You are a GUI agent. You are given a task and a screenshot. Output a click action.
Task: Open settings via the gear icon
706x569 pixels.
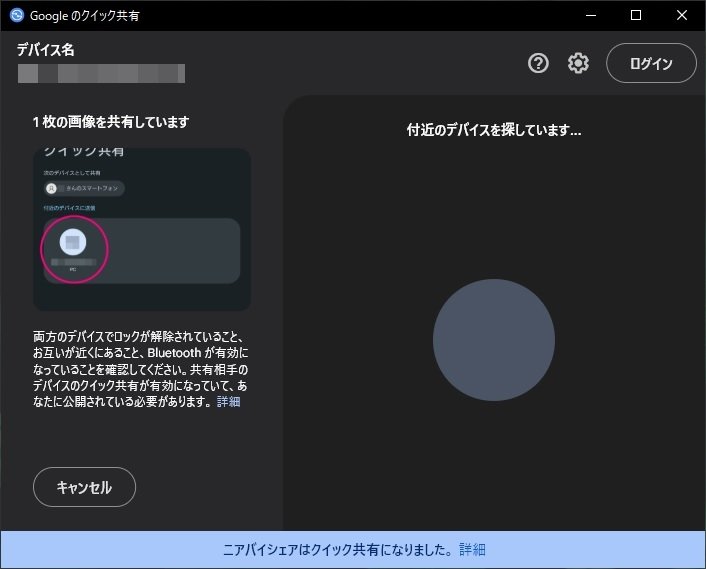pos(578,63)
